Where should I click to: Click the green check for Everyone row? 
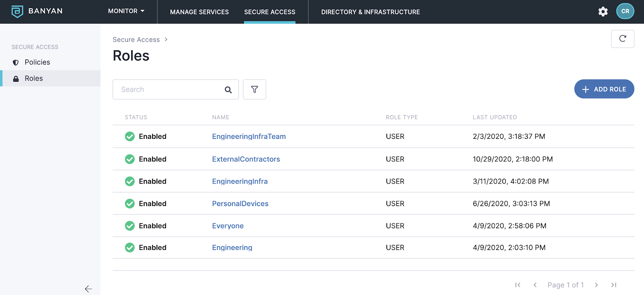(130, 226)
